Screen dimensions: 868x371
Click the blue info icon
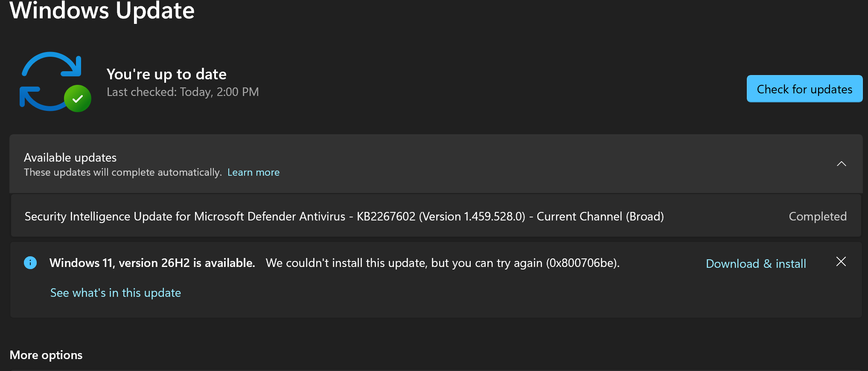pos(30,263)
